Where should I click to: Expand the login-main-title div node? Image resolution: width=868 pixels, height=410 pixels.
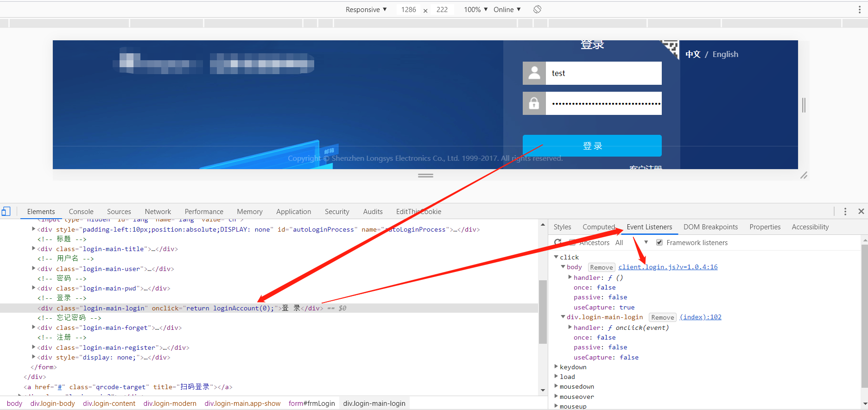pos(33,249)
